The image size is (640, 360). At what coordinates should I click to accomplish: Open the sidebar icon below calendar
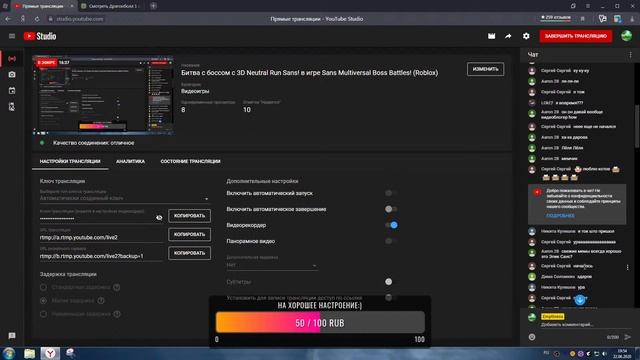12,107
